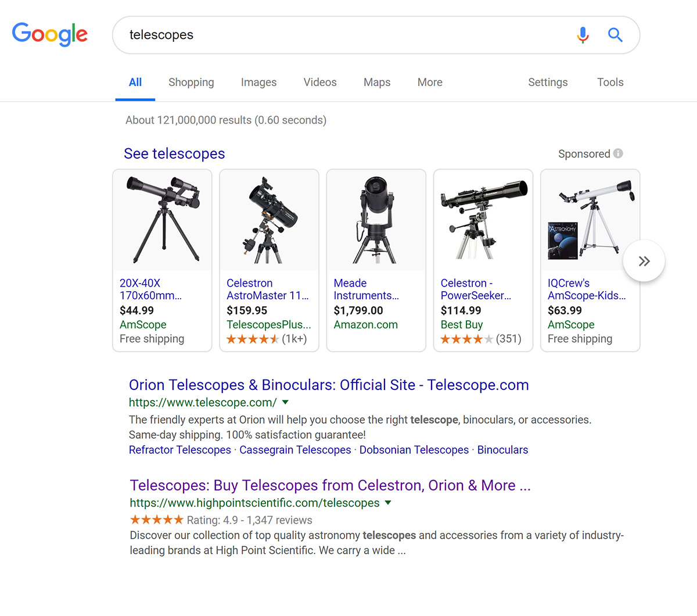Advance shopping carousel with double-chevron arrow
This screenshot has height=616, width=697.
coord(644,261)
